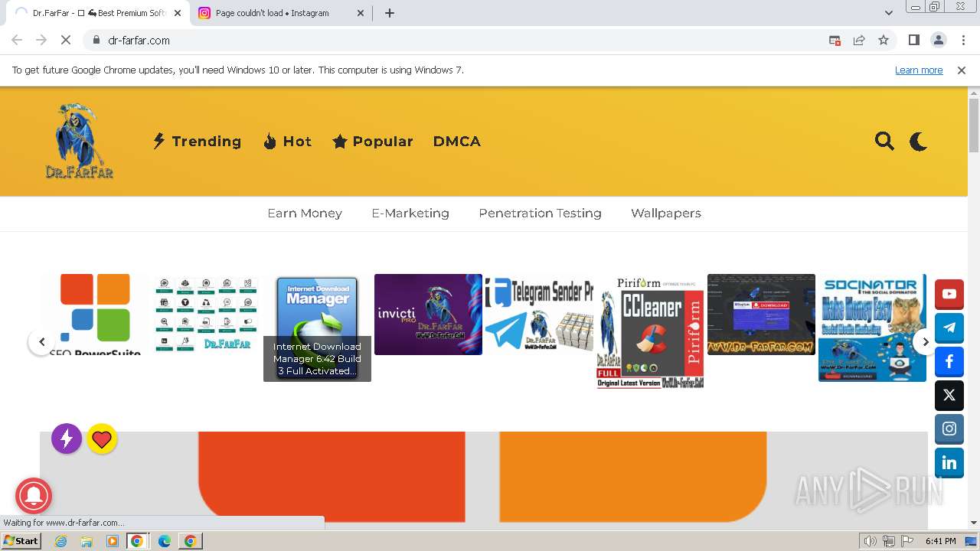Viewport: 980px width, 551px height.
Task: Open the dark download page thumbnail
Action: pyautogui.click(x=761, y=314)
